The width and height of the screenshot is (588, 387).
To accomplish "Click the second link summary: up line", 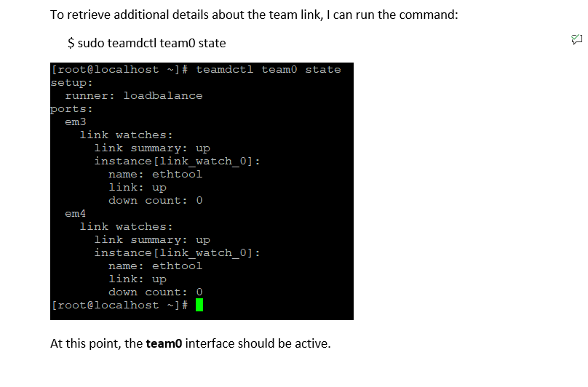I will [x=152, y=240].
